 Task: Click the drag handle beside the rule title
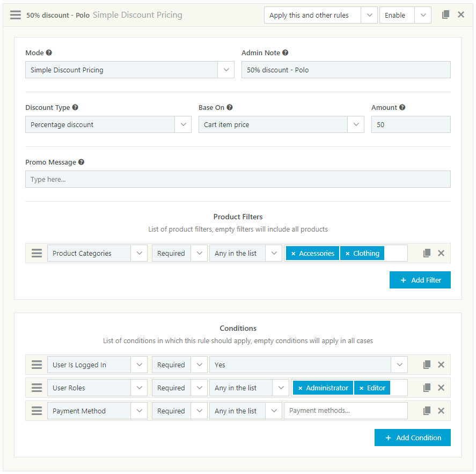(16, 15)
